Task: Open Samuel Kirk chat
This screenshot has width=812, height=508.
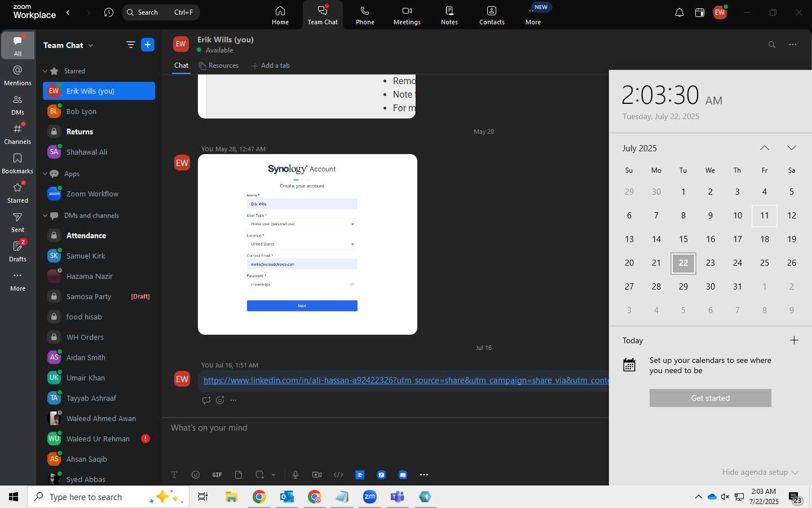Action: (x=99, y=256)
